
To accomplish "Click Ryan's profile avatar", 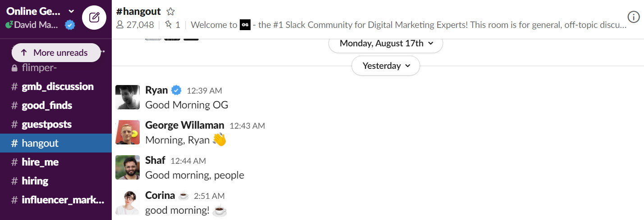I will pos(128,97).
